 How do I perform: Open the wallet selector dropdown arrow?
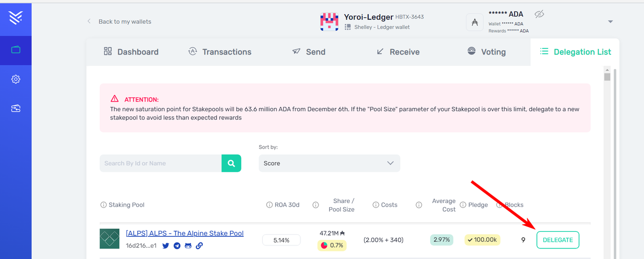pos(610,22)
